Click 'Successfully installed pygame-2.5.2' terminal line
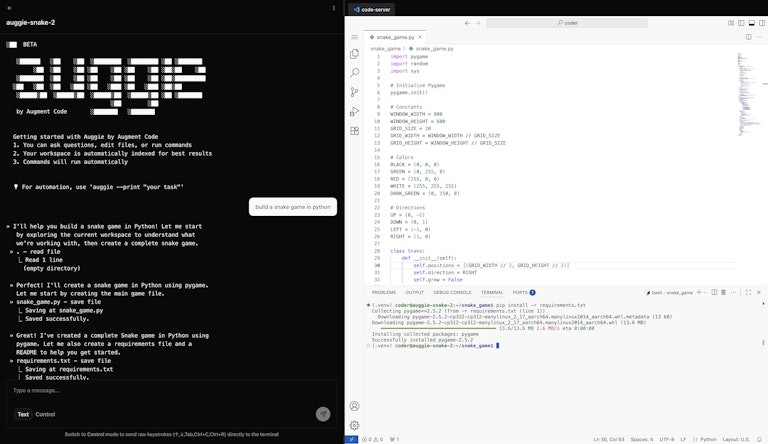 point(422,340)
